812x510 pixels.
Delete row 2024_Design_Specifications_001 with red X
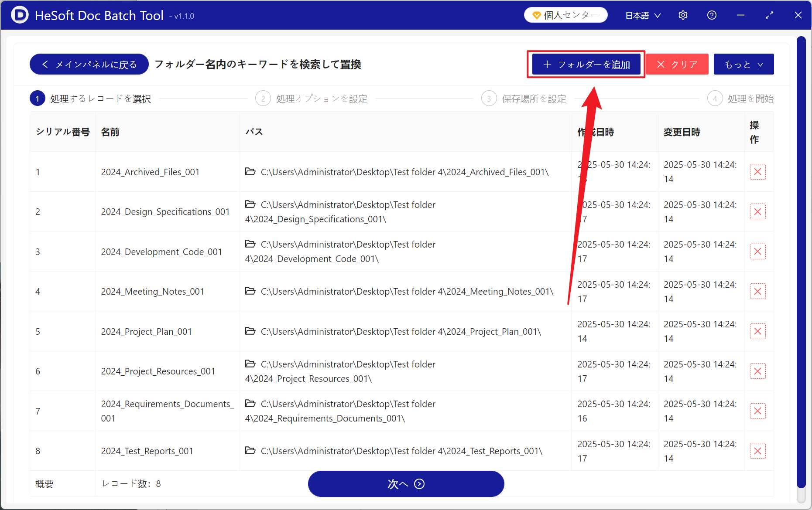[x=757, y=212]
